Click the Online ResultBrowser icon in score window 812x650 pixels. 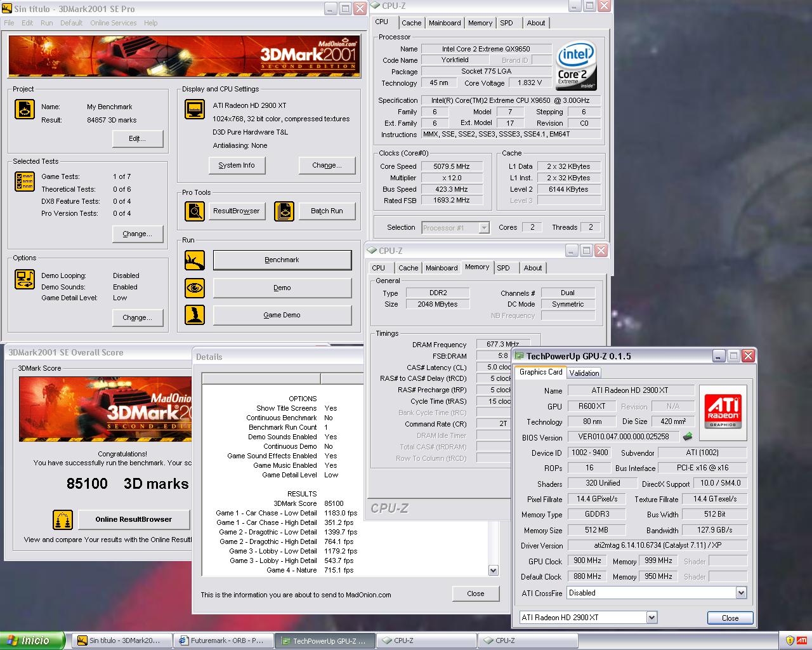[63, 520]
